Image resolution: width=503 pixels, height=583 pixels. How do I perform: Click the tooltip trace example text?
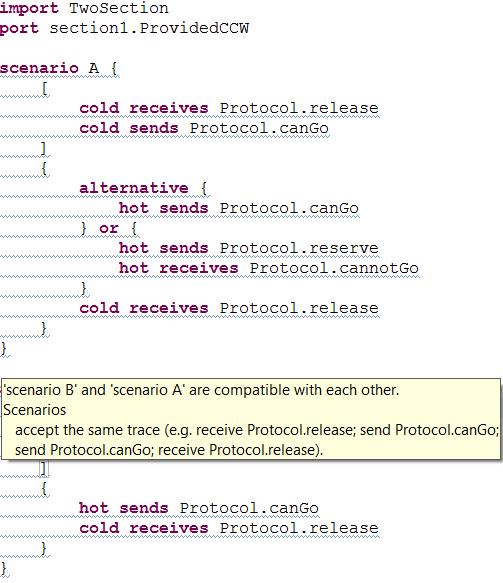point(257,440)
